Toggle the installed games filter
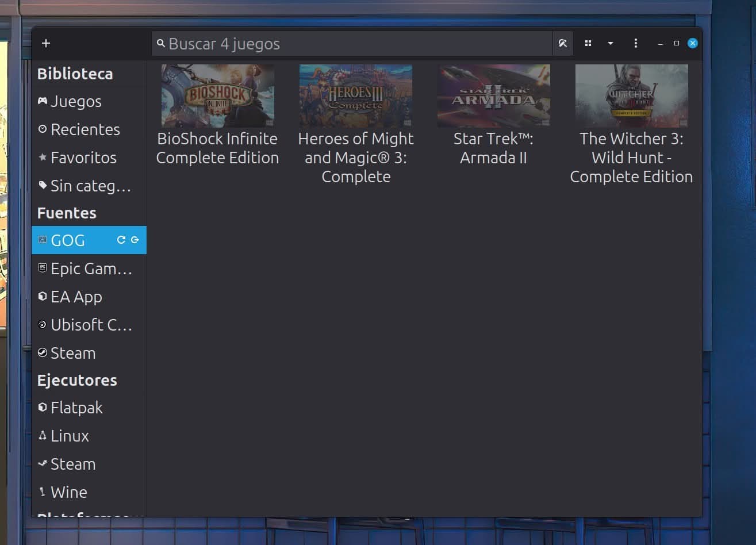Image resolution: width=756 pixels, height=545 pixels. coord(562,43)
